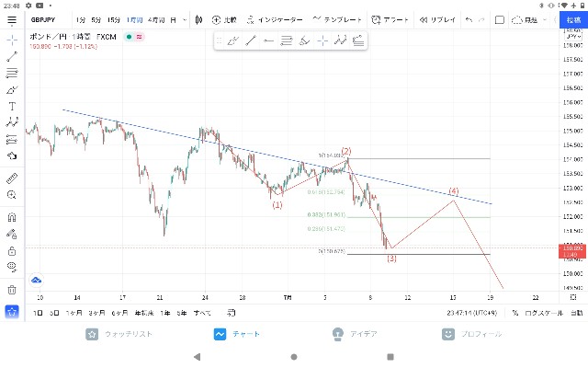Open the forecast and measurement tools in left sidebar
588x368 pixels.
12,140
